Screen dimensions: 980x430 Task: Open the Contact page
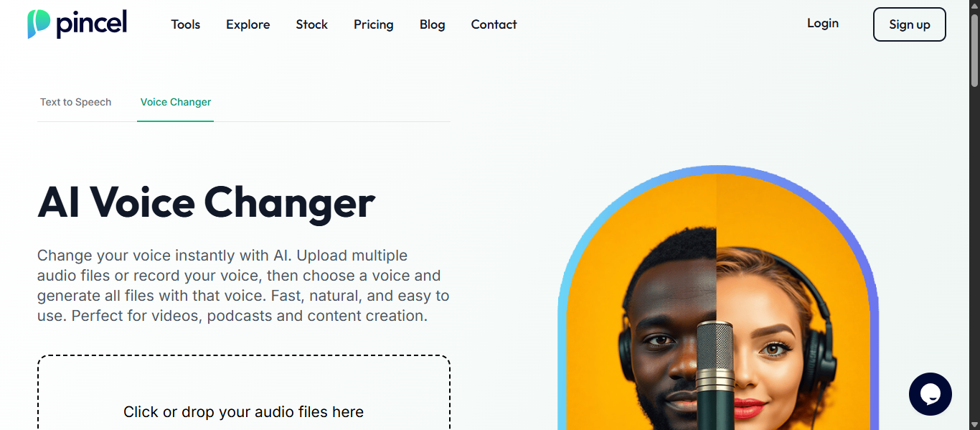[494, 24]
